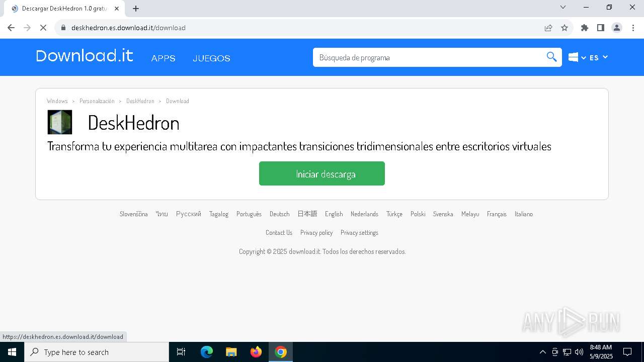Switch language to Svenska
Viewport: 644px width, 362px height.
point(443,214)
